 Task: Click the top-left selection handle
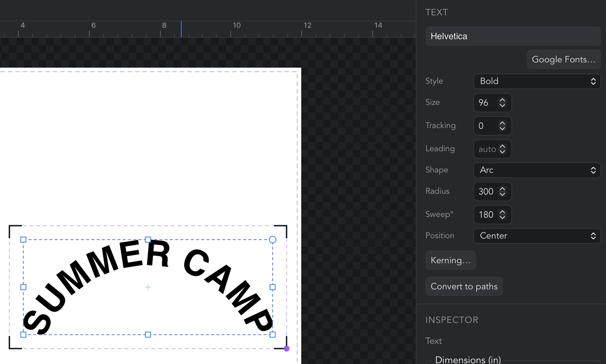[x=23, y=240]
